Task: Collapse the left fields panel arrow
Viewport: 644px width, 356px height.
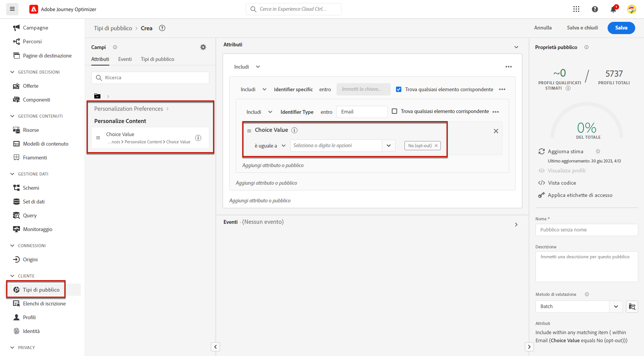Action: tap(215, 347)
